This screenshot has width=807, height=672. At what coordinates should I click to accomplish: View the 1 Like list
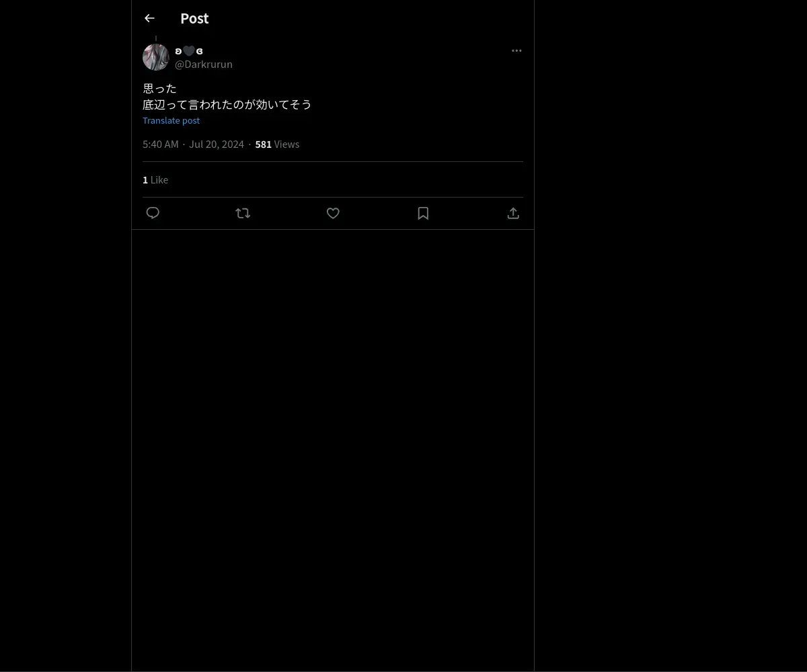[x=155, y=179]
